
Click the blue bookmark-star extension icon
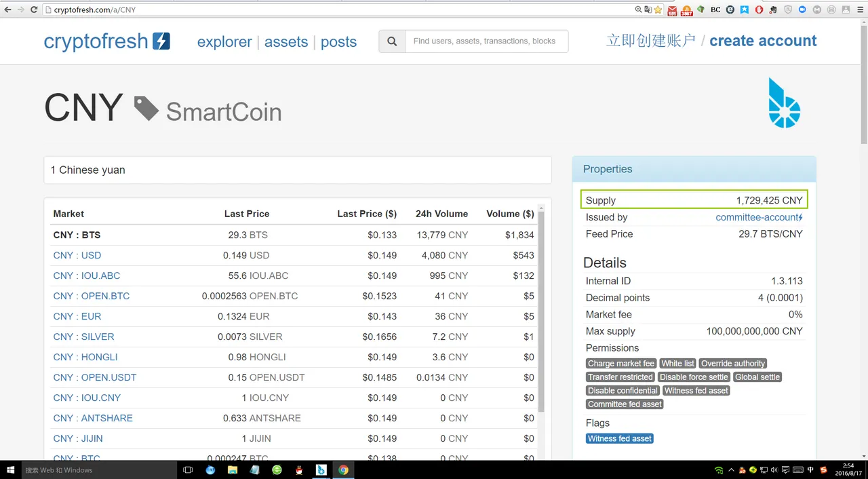(x=745, y=9)
